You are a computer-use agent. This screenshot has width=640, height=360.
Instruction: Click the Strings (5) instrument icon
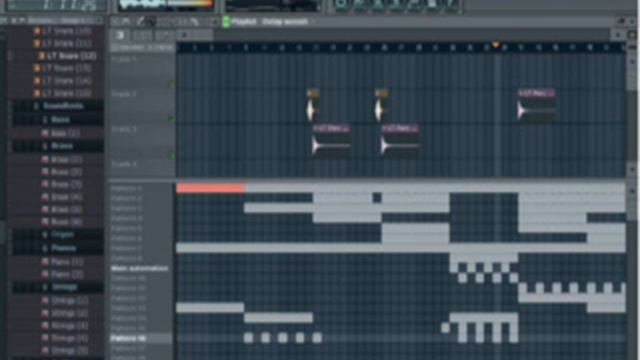(x=45, y=350)
